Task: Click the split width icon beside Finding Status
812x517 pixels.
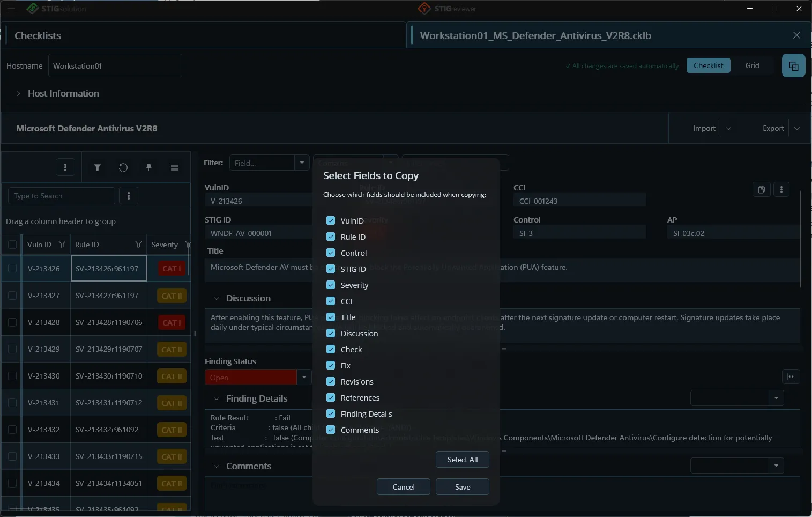Action: (791, 376)
